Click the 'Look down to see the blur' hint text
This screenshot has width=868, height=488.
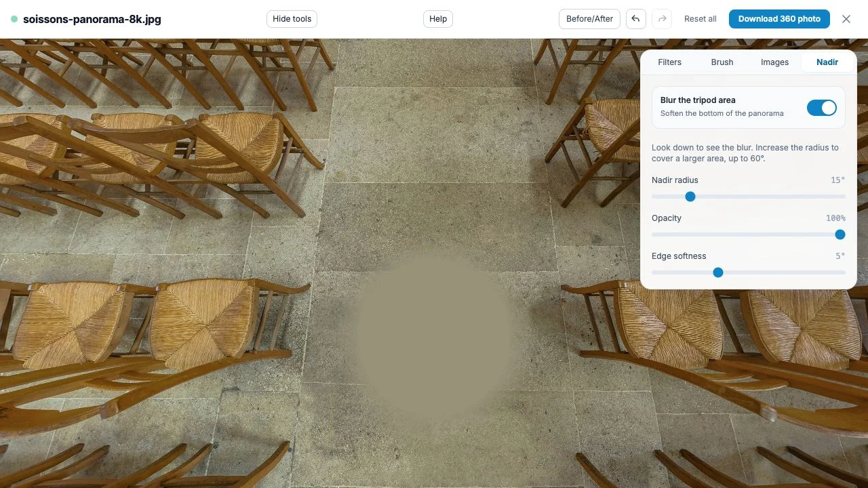(x=745, y=152)
